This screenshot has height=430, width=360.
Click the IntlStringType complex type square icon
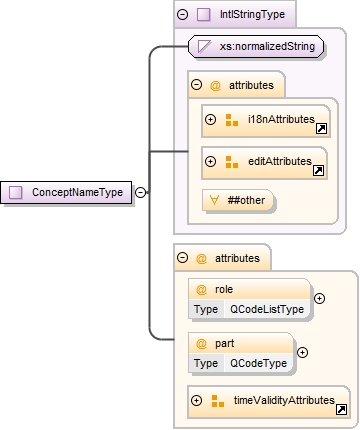[x=203, y=15]
